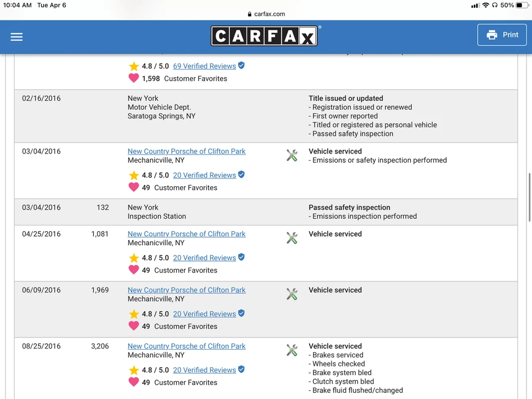Open New Country Porsche link dated 03/04/2016

186,151
